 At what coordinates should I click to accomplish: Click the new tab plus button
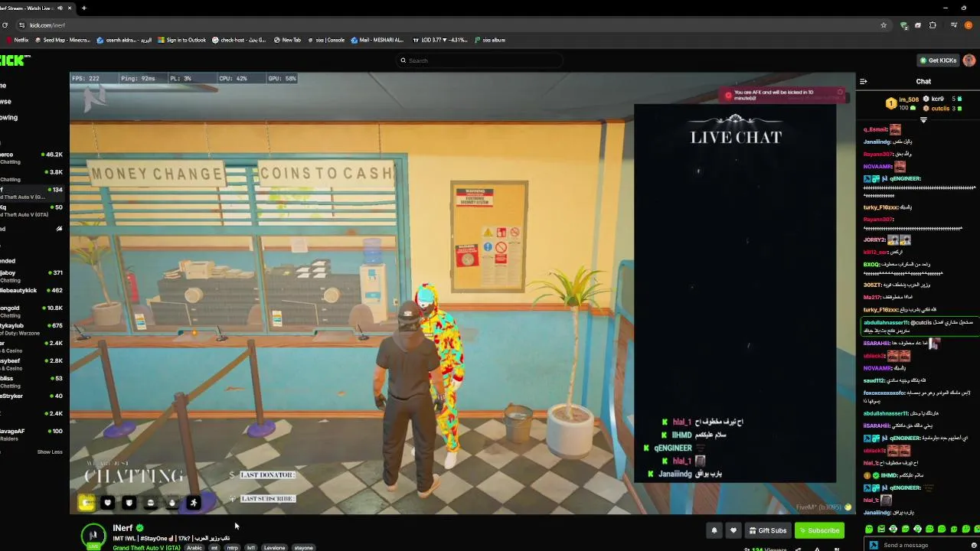pos(83,8)
